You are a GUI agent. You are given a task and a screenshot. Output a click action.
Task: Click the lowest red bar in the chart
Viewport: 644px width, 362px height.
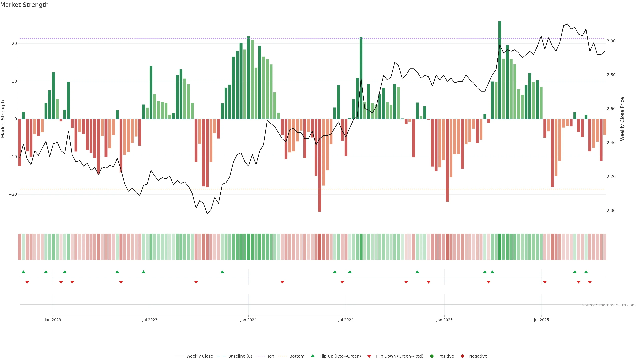coord(320,165)
